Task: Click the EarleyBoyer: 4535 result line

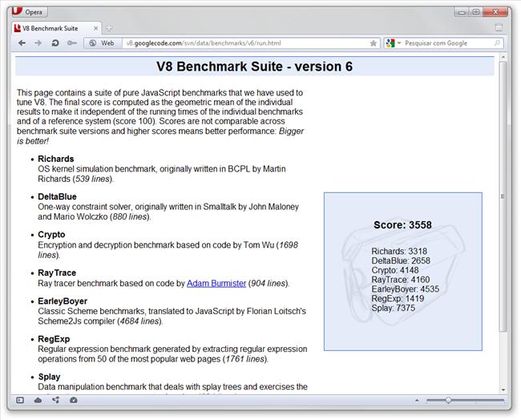Action: (x=406, y=289)
